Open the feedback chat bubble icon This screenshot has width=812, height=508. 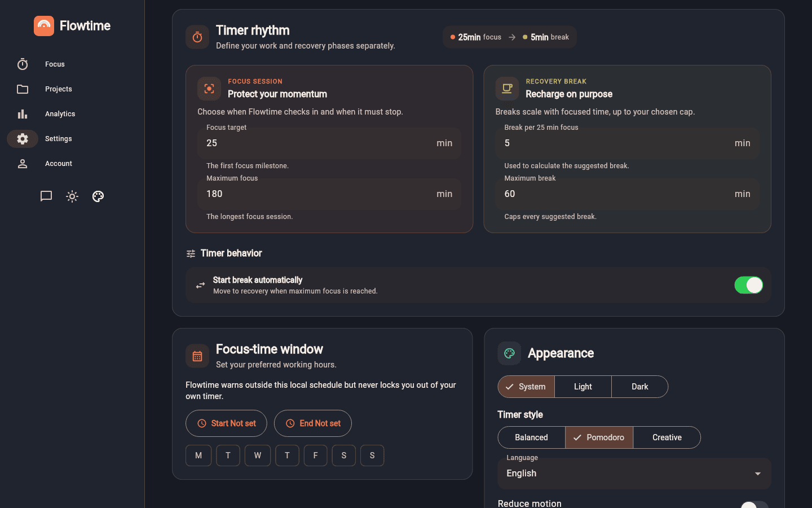pyautogui.click(x=46, y=196)
